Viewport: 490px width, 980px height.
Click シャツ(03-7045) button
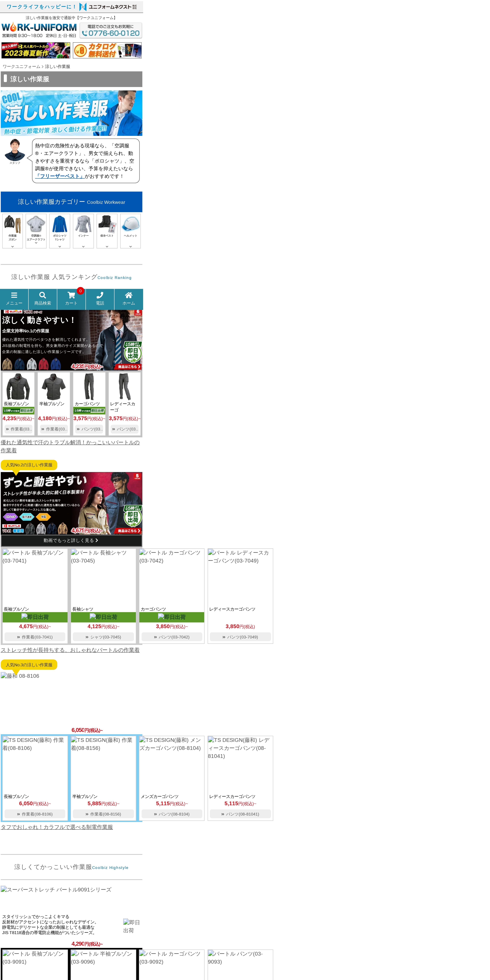(x=103, y=637)
